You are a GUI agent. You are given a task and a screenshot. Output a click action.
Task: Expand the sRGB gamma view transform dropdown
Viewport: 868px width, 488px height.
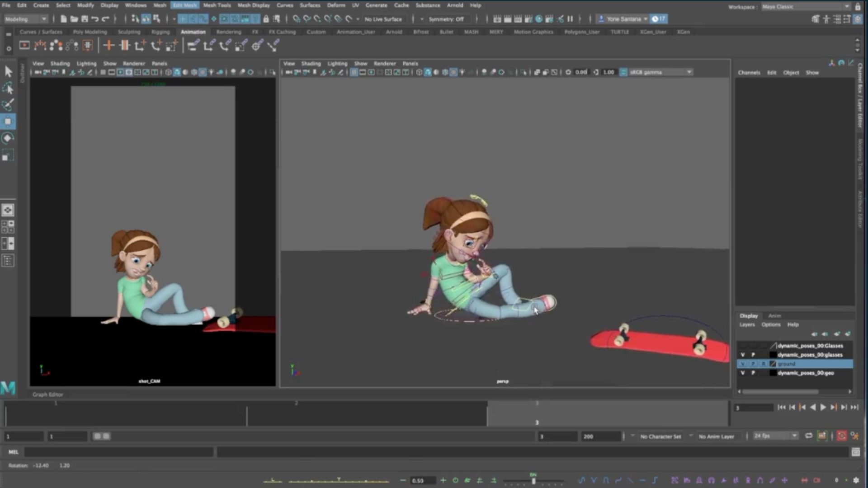pos(660,72)
